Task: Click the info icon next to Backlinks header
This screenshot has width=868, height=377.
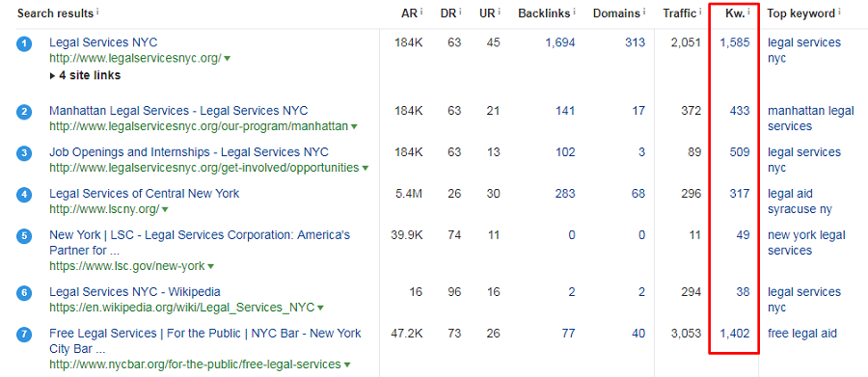Action: [574, 11]
